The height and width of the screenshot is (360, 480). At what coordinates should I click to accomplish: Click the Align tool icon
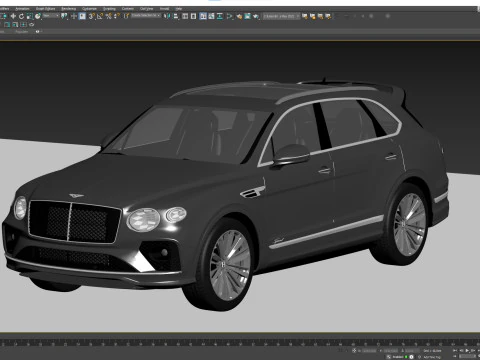pyautogui.click(x=175, y=16)
